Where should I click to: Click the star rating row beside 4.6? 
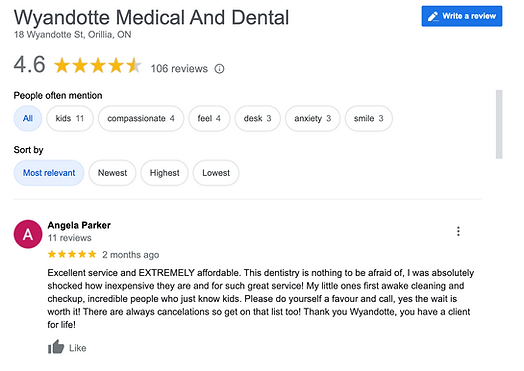(98, 65)
